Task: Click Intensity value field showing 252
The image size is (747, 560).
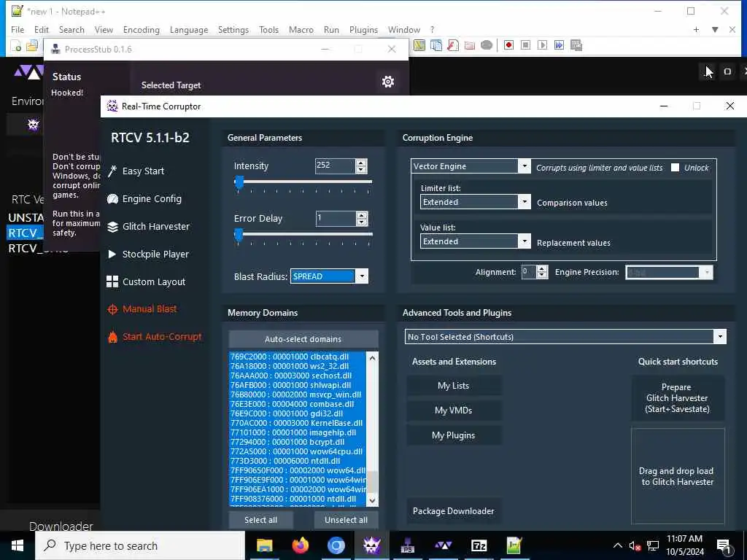Action: 335,166
